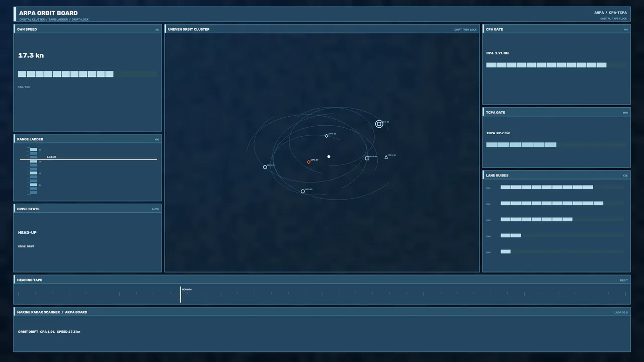644x362 pixels.
Task: Click the top rung of the range ladder
Action: [34, 149]
